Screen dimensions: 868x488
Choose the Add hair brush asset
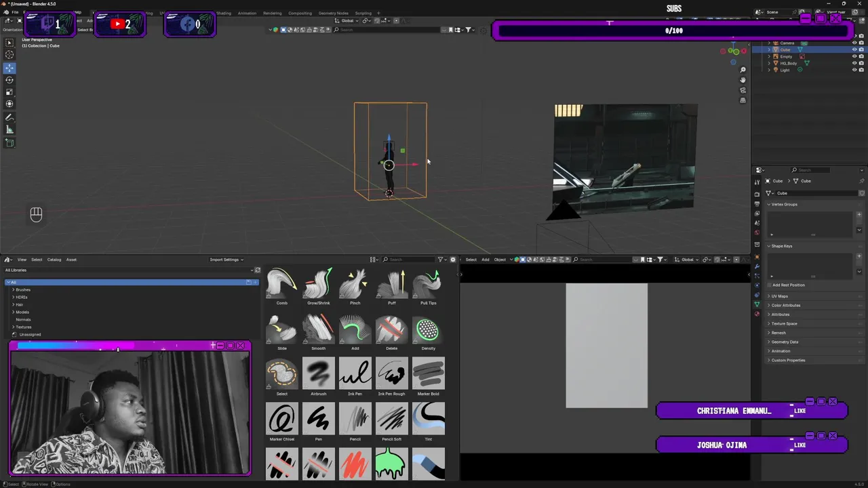[355, 333]
